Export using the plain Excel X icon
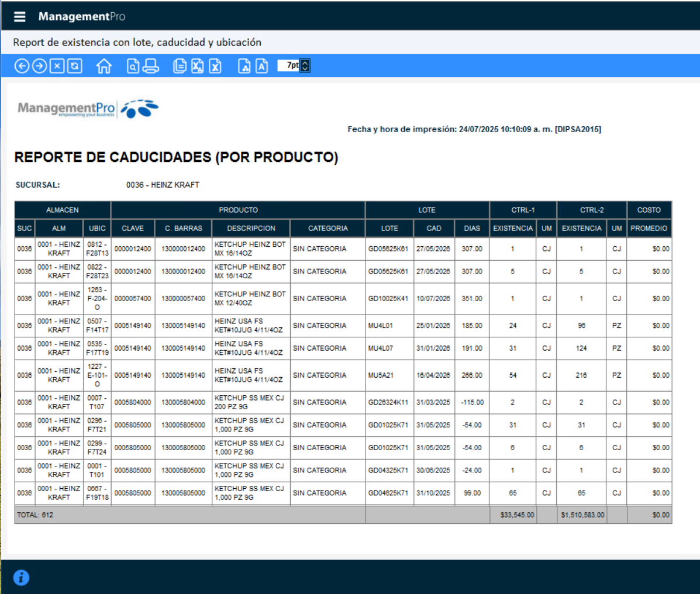This screenshot has height=594, width=700. point(215,66)
